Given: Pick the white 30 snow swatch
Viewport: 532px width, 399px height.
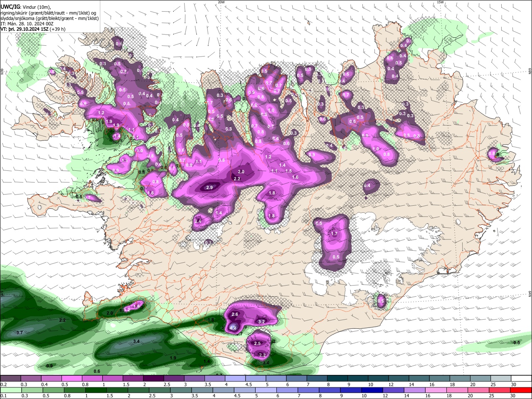Looking at the screenshot, I should (x=521, y=379).
